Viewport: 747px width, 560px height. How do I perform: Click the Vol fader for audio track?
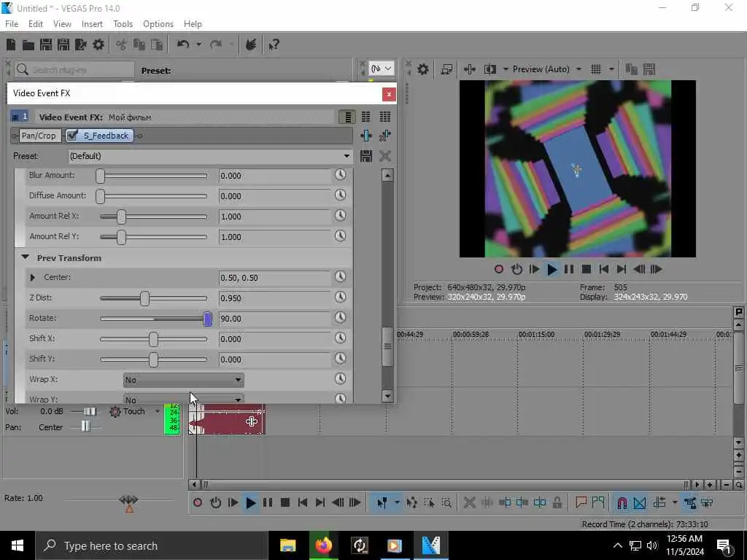90,411
